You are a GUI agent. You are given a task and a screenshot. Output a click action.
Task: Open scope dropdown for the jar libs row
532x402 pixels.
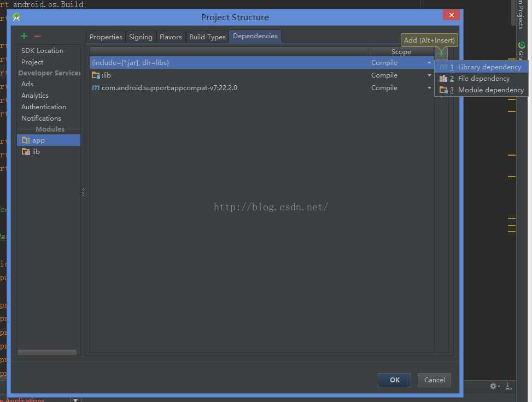pyautogui.click(x=429, y=63)
